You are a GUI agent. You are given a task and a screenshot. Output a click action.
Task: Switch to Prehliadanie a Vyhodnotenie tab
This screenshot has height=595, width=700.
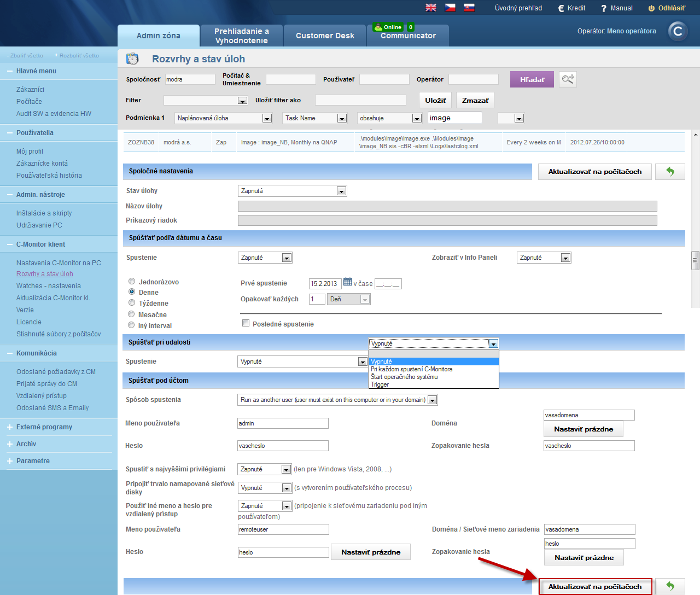pos(242,36)
